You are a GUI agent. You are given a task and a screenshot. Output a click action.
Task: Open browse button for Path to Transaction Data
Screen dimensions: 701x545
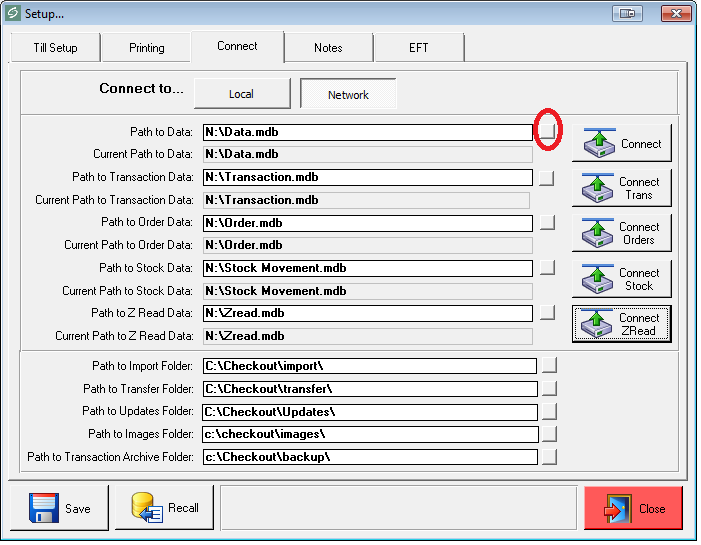546,178
